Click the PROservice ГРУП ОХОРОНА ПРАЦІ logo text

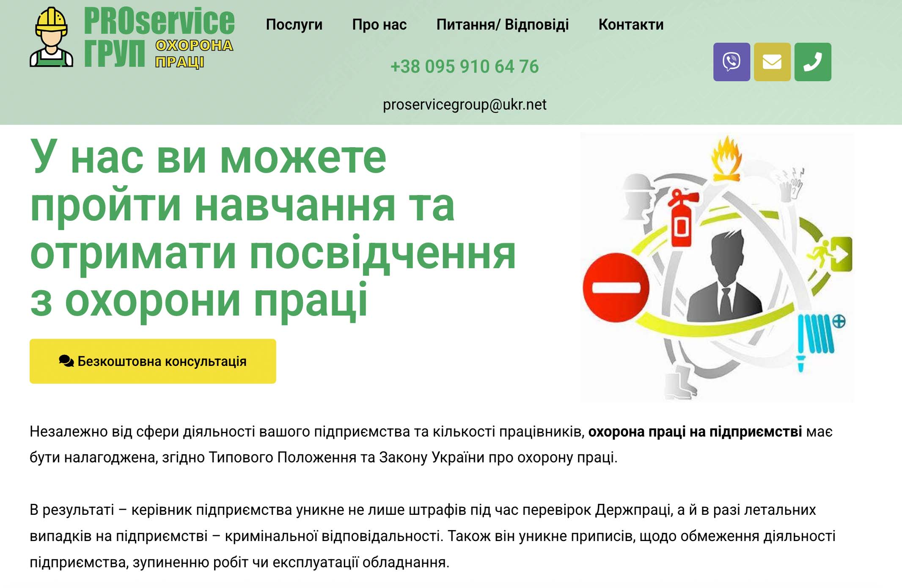(x=159, y=37)
